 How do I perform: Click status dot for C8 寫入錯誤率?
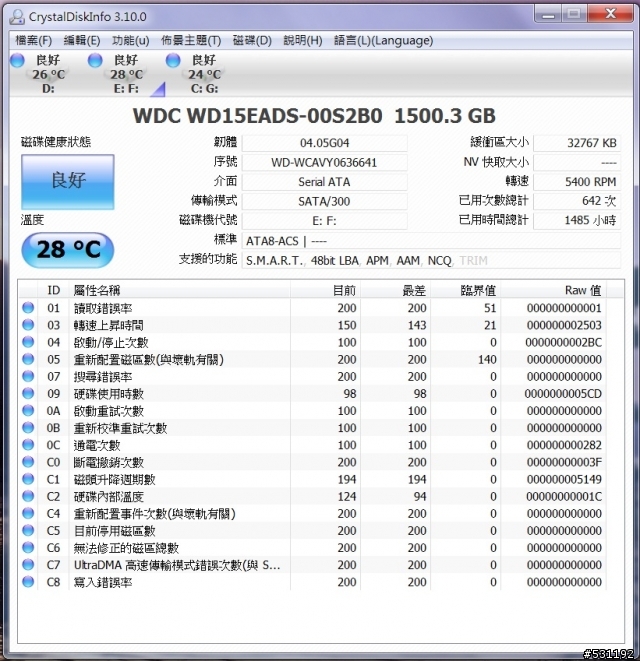(28, 582)
